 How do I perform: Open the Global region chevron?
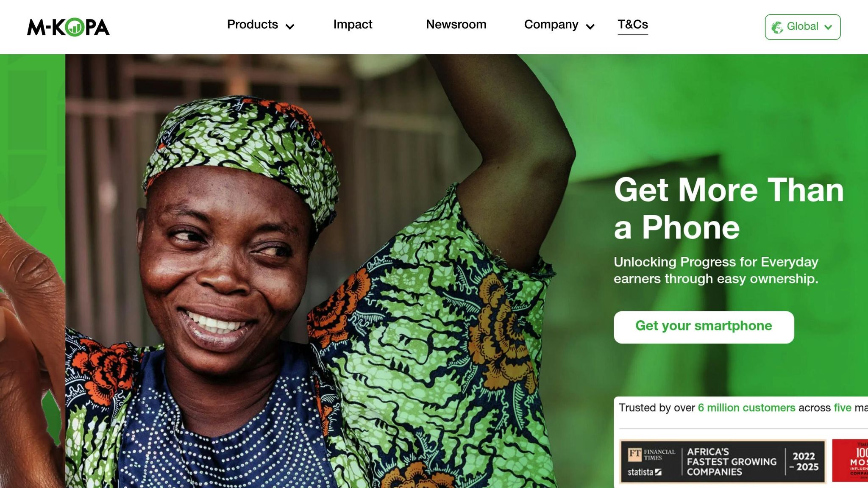tap(828, 27)
